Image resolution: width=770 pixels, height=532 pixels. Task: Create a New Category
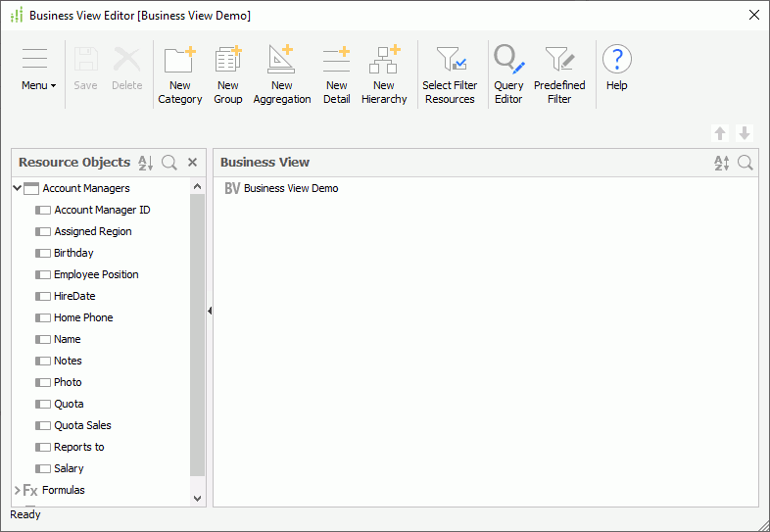[179, 75]
